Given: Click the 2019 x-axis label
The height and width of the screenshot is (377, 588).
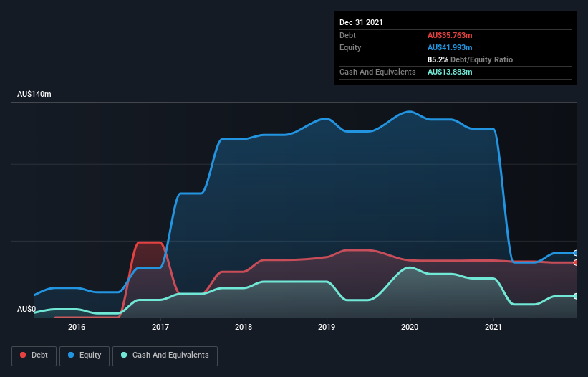Looking at the screenshot, I should 327,327.
